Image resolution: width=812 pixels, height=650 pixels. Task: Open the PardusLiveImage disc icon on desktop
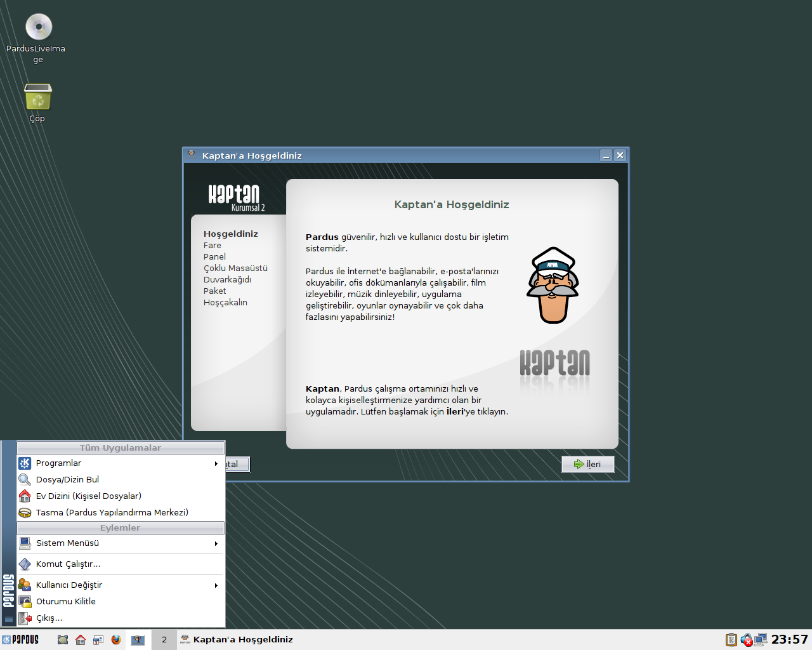pos(38,27)
